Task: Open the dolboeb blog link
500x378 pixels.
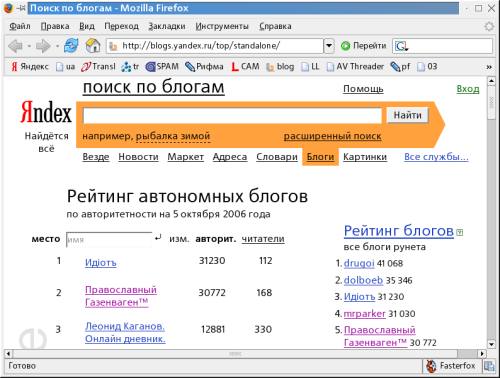Action: [x=363, y=280]
